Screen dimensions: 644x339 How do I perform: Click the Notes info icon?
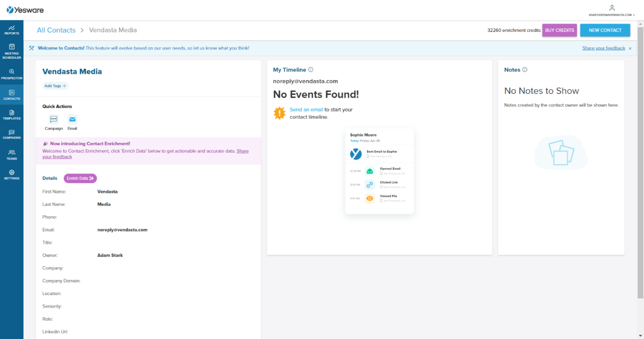pos(525,70)
